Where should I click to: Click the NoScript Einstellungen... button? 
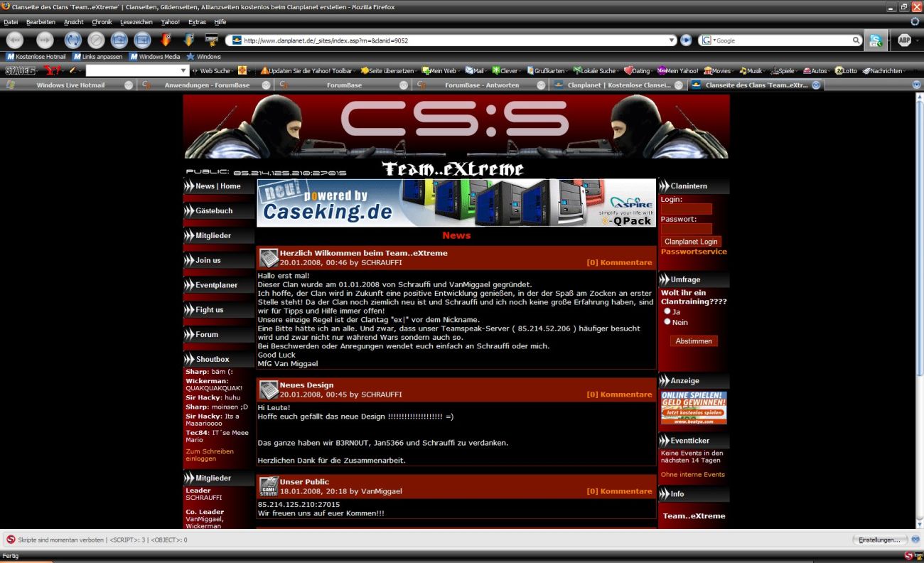tap(879, 540)
